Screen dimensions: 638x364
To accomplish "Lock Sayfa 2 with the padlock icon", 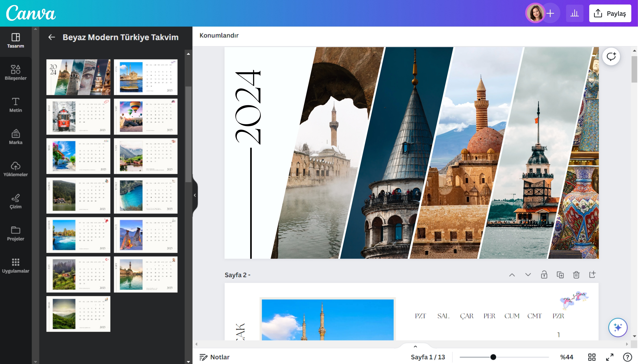I will [x=544, y=275].
